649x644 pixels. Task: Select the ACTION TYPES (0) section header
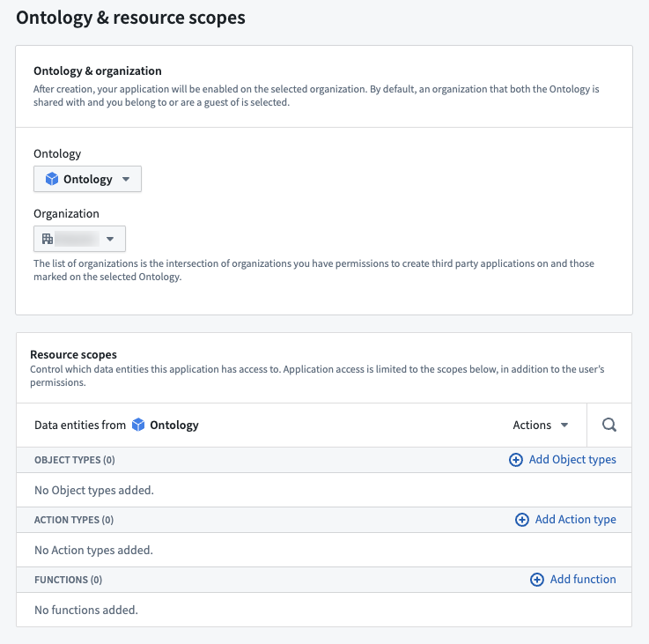click(74, 520)
